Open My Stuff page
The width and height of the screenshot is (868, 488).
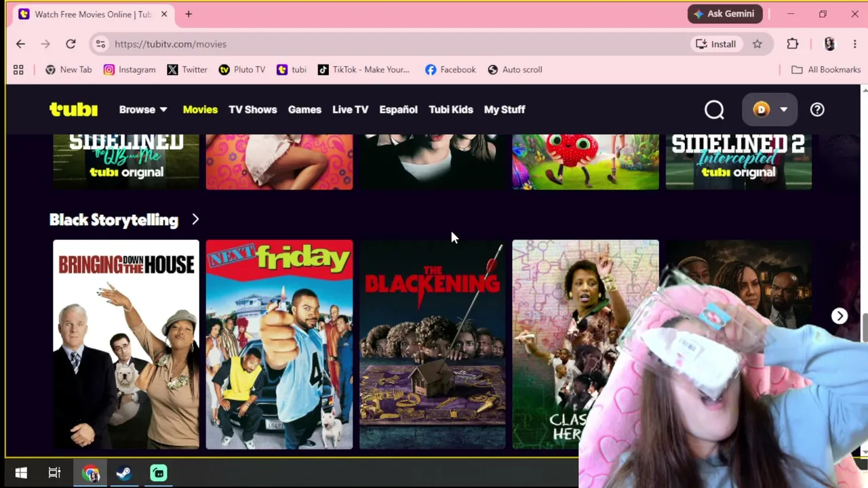pos(505,109)
